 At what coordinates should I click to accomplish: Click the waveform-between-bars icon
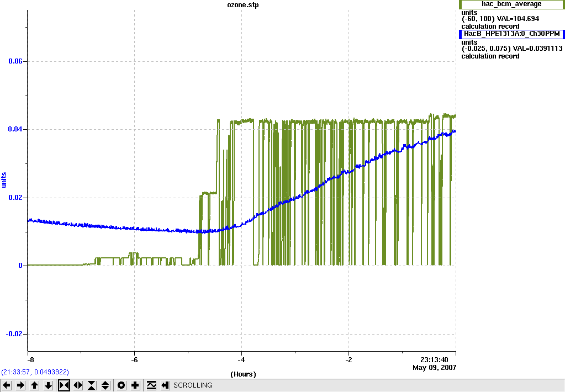click(x=151, y=385)
